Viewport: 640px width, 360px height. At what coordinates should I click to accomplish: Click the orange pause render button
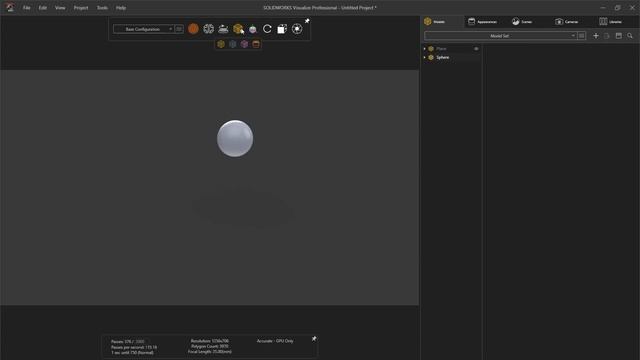(x=193, y=29)
